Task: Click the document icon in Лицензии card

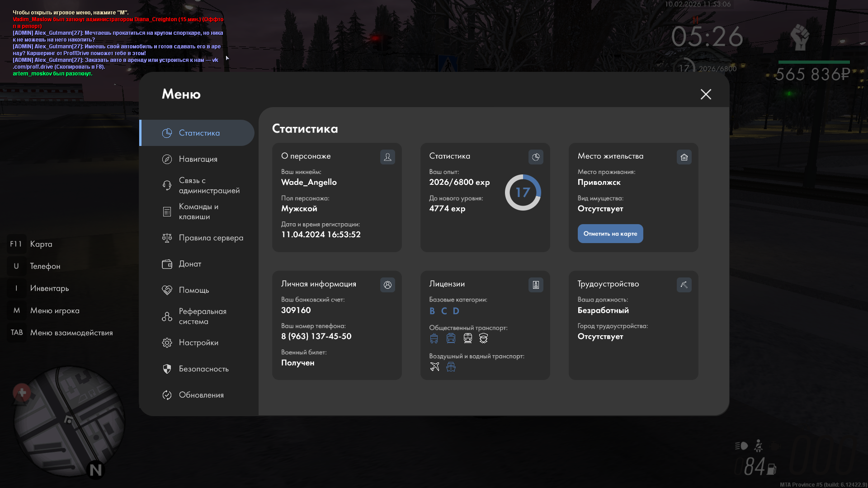Action: (536, 285)
